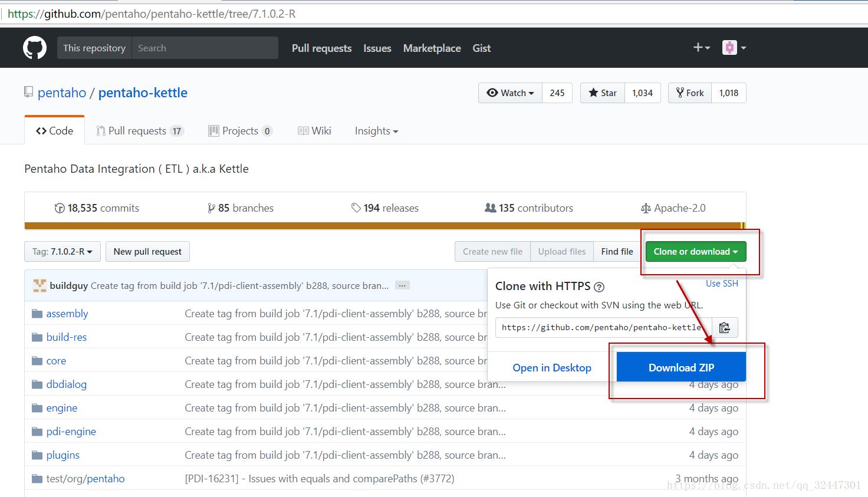This screenshot has width=868, height=497.
Task: Open the PDI-16231 commit message link
Action: pos(320,479)
